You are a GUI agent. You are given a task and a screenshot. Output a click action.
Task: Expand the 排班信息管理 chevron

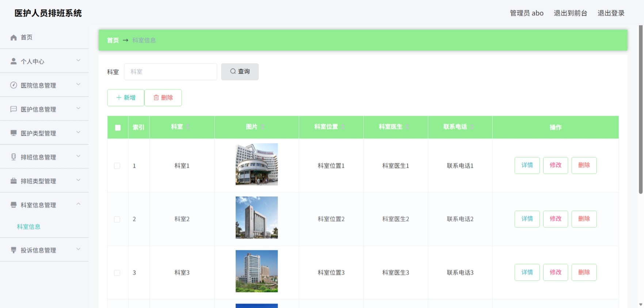pos(78,156)
